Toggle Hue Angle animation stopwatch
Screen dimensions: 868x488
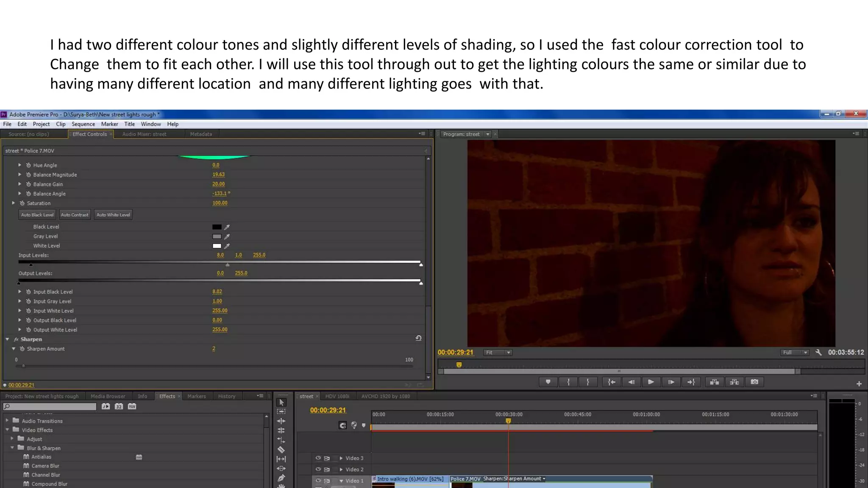coord(28,165)
